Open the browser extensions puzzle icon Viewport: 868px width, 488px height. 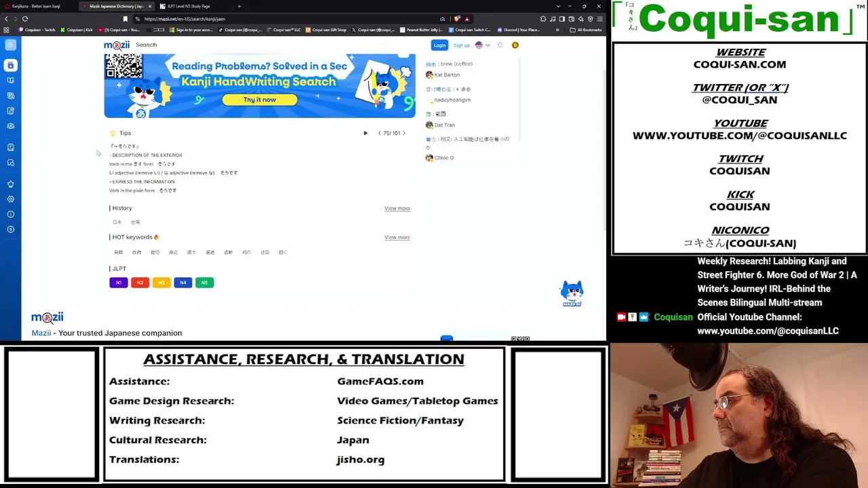click(x=543, y=19)
